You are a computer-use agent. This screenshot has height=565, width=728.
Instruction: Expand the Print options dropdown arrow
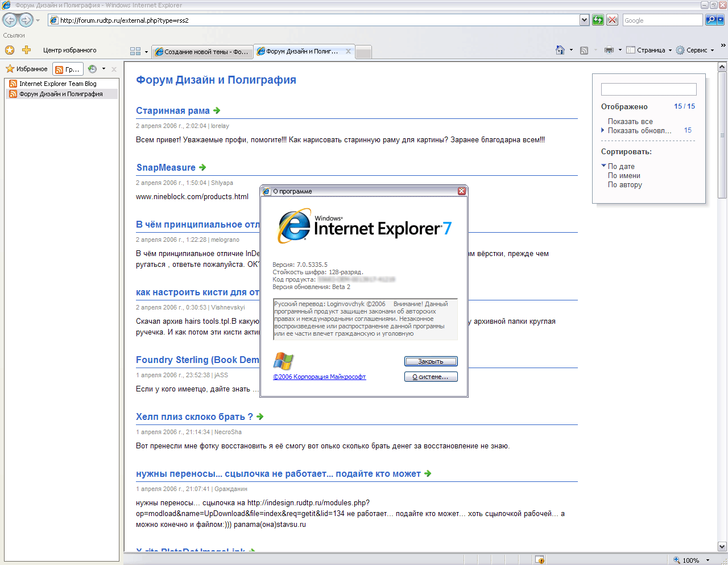[x=620, y=50]
